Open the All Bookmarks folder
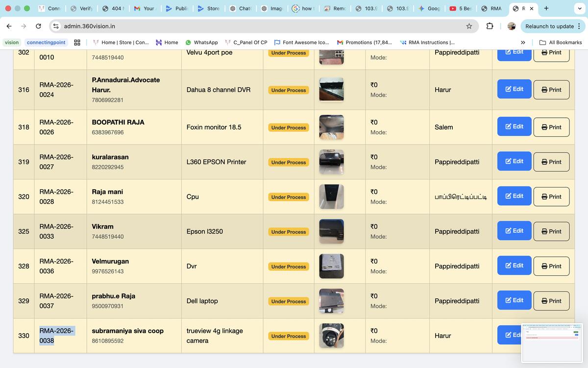588x368 pixels. [x=561, y=43]
